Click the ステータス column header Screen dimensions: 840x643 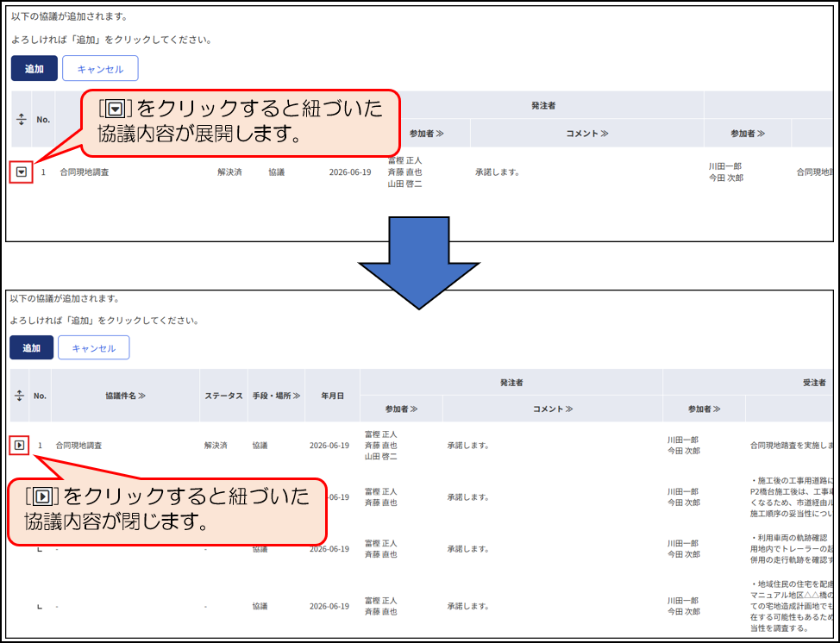224,396
